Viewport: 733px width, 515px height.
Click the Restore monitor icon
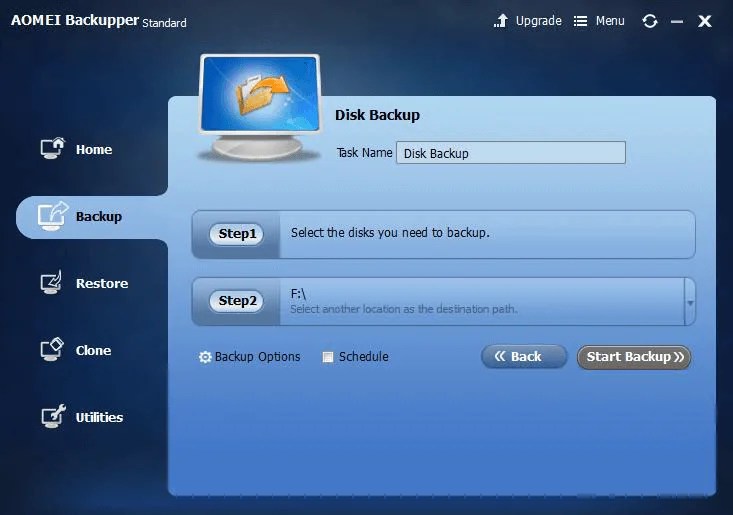point(51,282)
